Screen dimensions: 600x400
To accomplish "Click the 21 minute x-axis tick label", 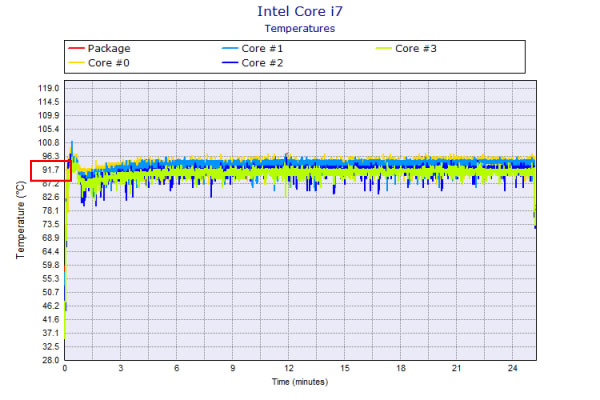I will click(457, 368).
